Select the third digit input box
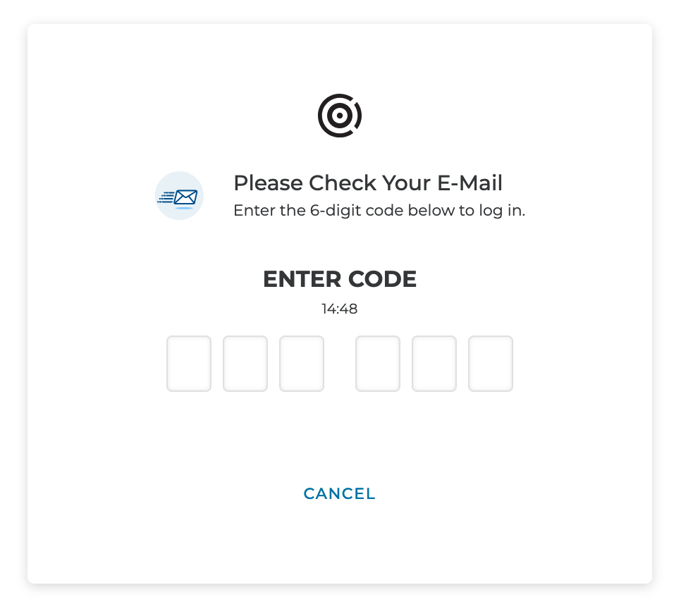Image resolution: width=681 pixels, height=616 pixels. [x=301, y=364]
